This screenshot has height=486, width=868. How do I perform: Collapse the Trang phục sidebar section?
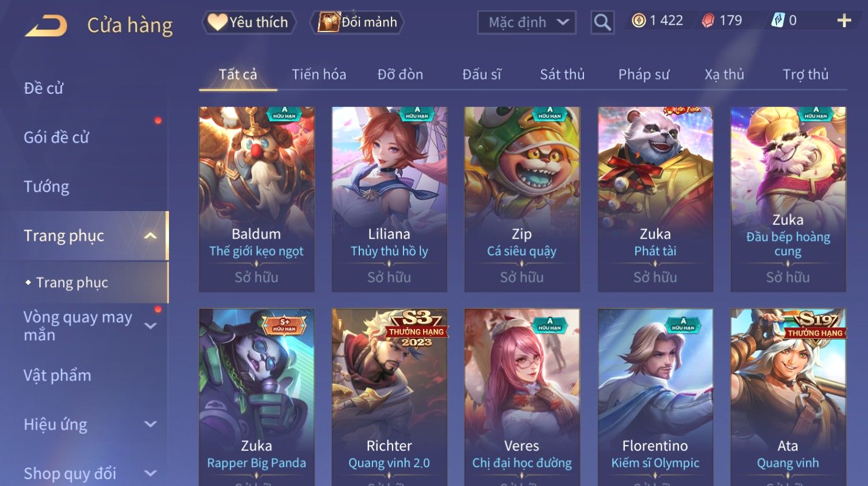pyautogui.click(x=150, y=236)
